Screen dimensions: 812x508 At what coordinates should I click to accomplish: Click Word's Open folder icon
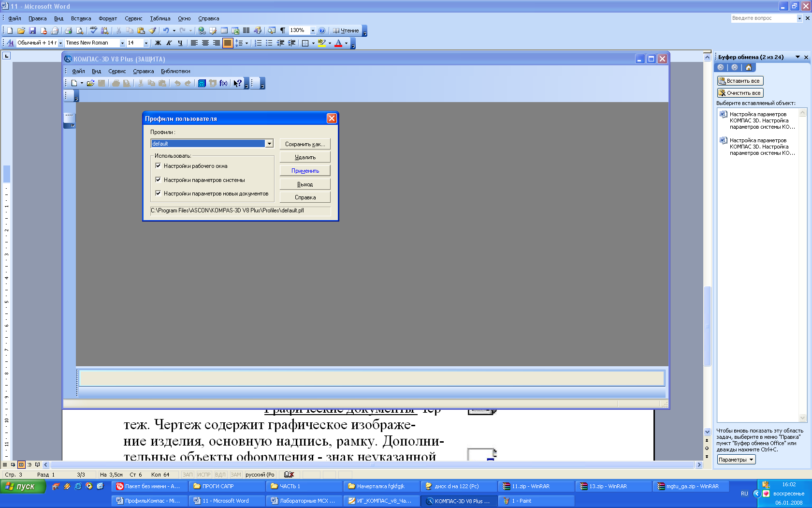tap(21, 30)
